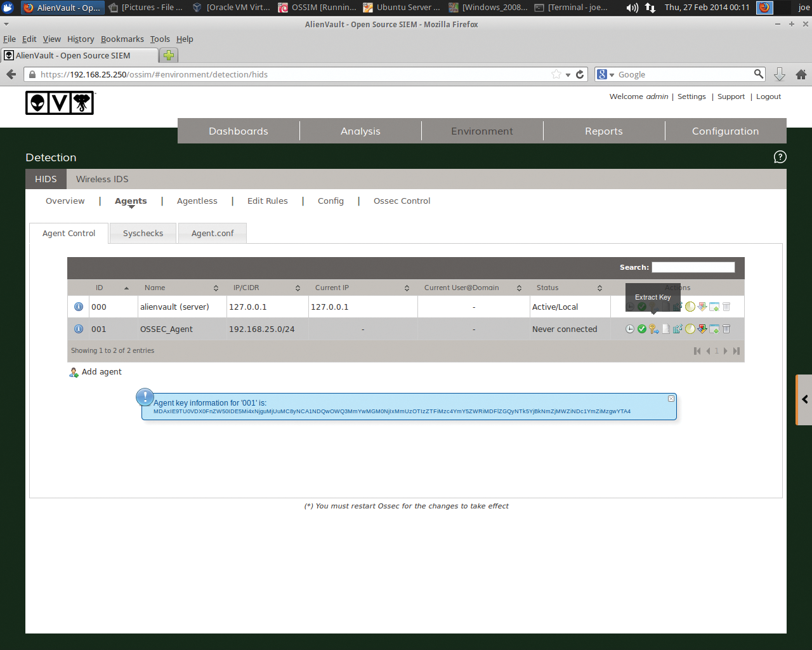Click the Logout link
The width and height of the screenshot is (812, 650).
click(768, 96)
